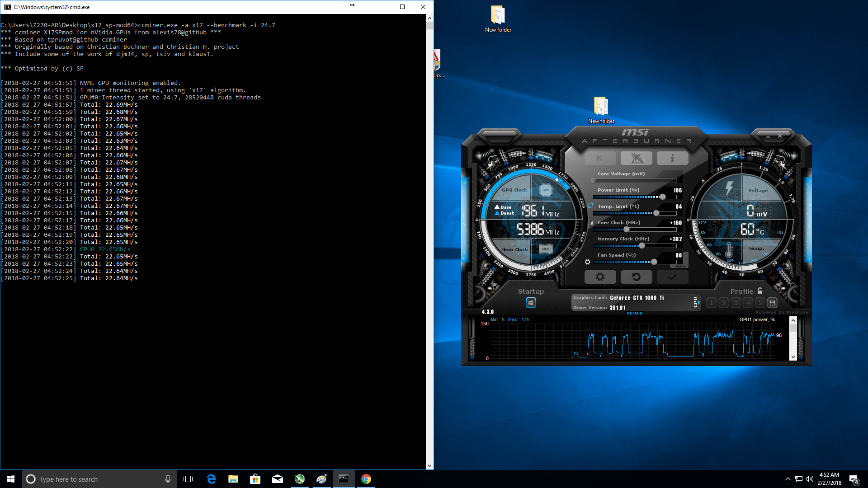The image size is (868, 488).
Task: Select profile slot 5
Action: (760, 303)
